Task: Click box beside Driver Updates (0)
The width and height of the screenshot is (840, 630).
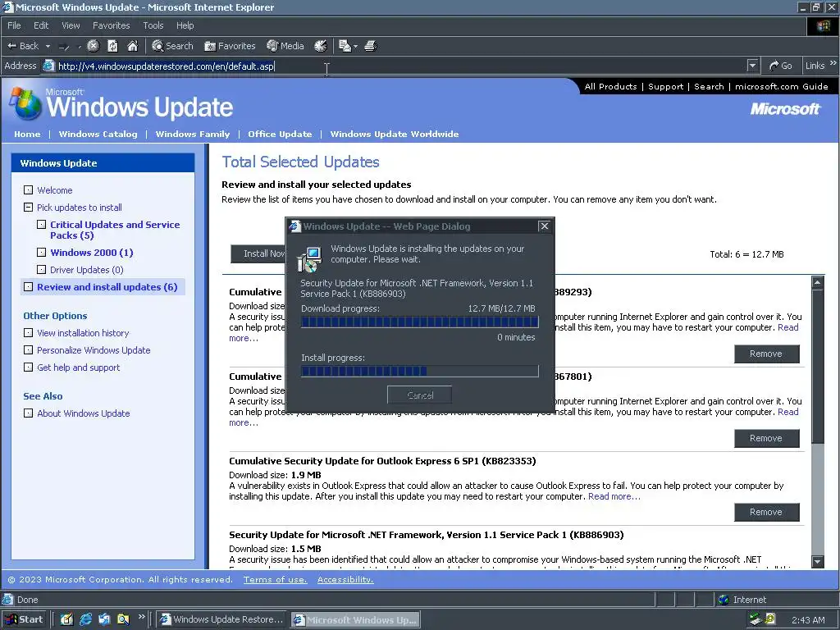Action: [x=41, y=269]
